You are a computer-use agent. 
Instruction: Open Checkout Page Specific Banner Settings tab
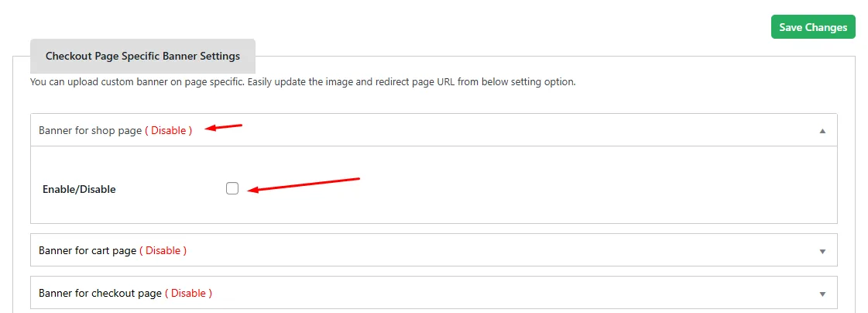142,56
